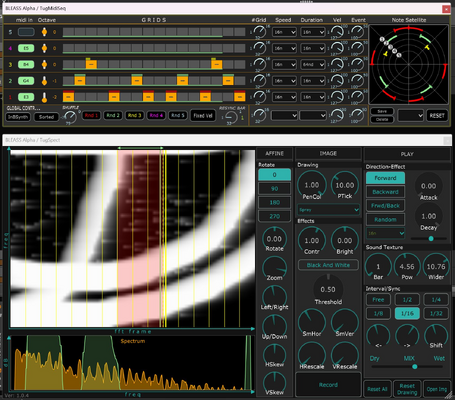455x400 pixels.
Task: Click the Bar knob in Sound Texture
Action: pos(378,266)
